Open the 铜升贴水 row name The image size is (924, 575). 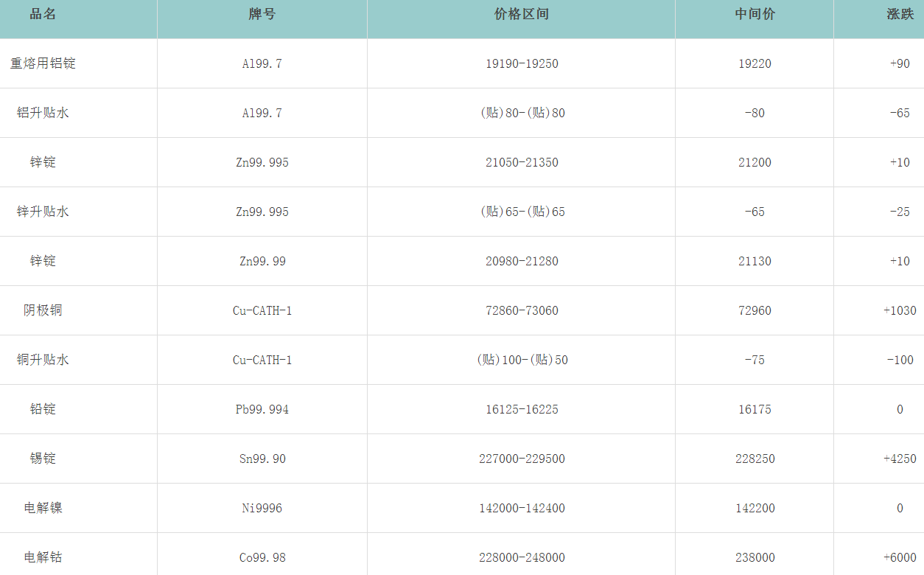point(43,360)
